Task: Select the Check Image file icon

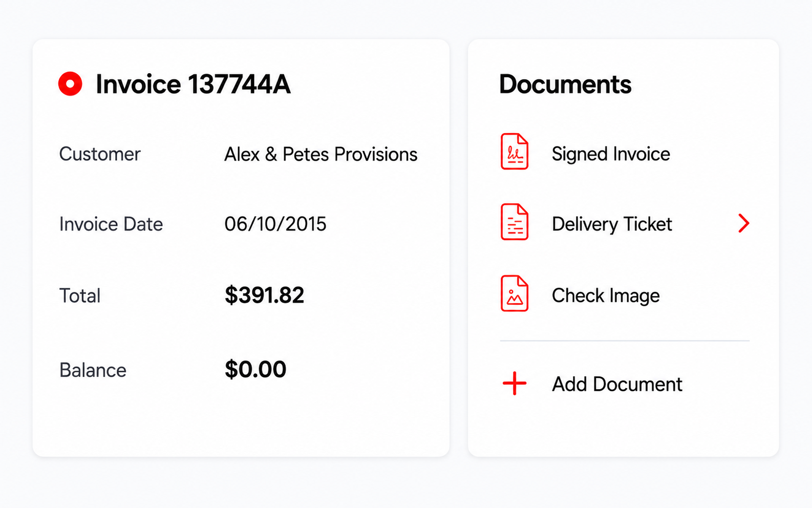Action: click(515, 293)
